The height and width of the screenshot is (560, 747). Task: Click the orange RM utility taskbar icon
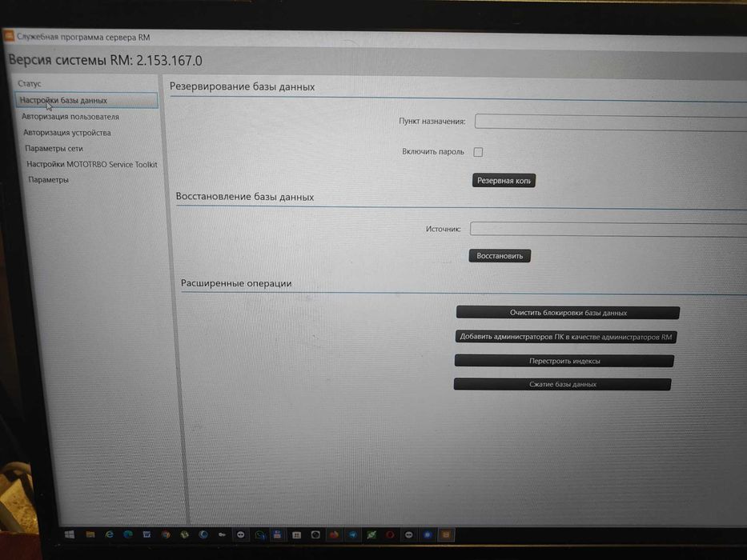click(x=446, y=534)
